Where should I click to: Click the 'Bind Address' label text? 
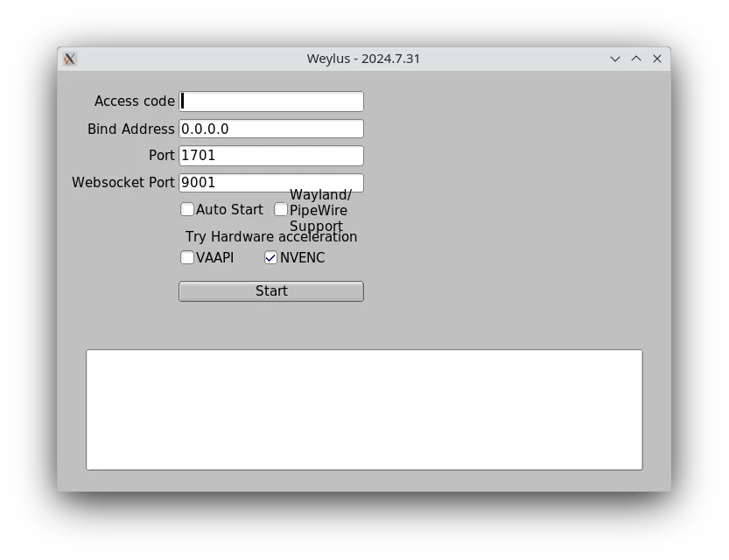coord(130,129)
